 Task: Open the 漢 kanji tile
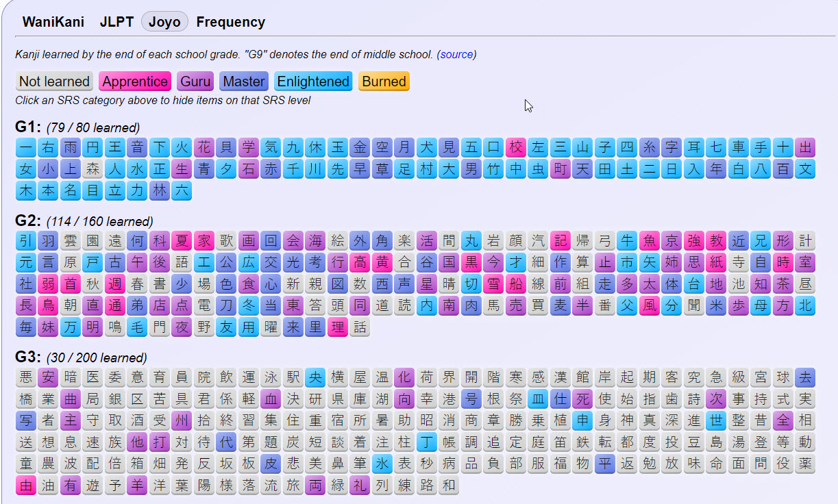560,377
